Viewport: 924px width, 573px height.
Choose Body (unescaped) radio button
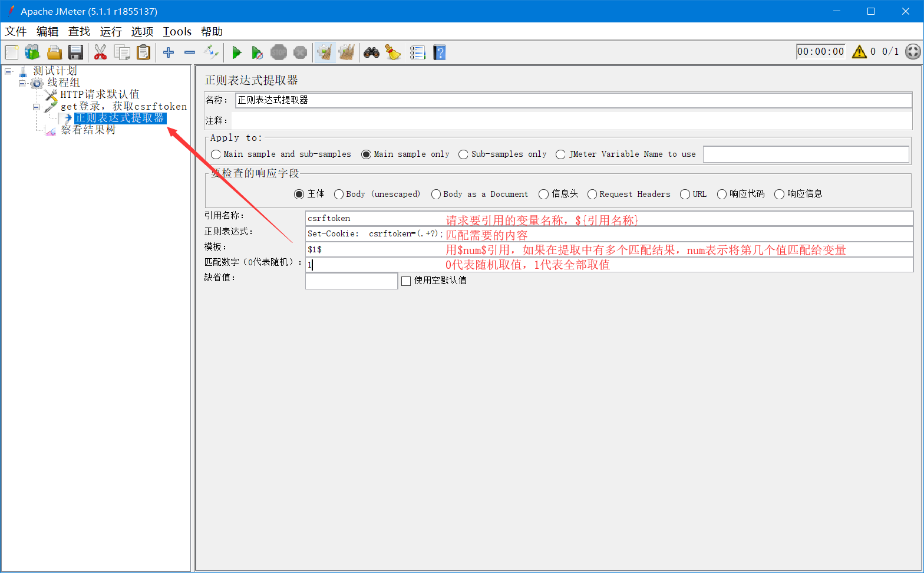point(377,194)
